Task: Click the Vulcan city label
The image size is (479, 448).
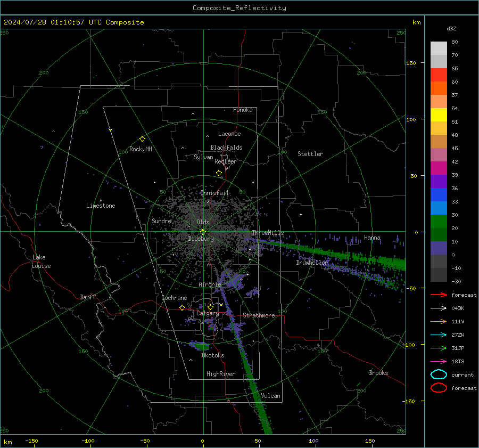Action: click(x=271, y=396)
